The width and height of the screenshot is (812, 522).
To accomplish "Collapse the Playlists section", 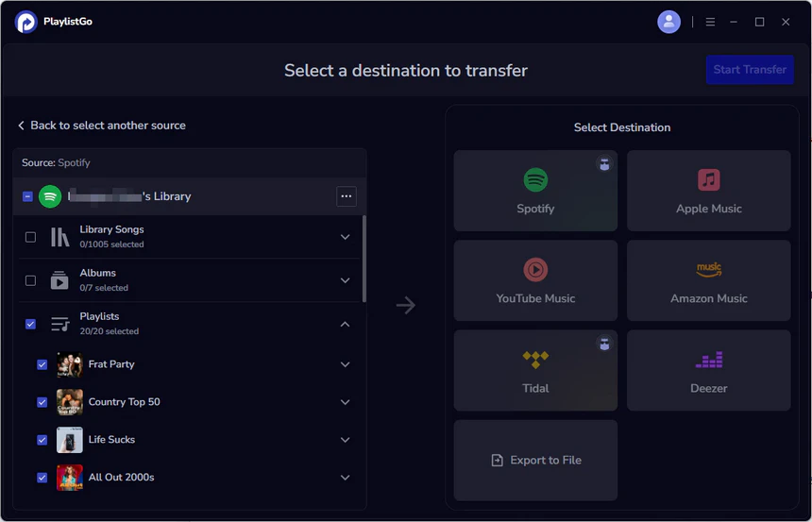I will point(345,324).
